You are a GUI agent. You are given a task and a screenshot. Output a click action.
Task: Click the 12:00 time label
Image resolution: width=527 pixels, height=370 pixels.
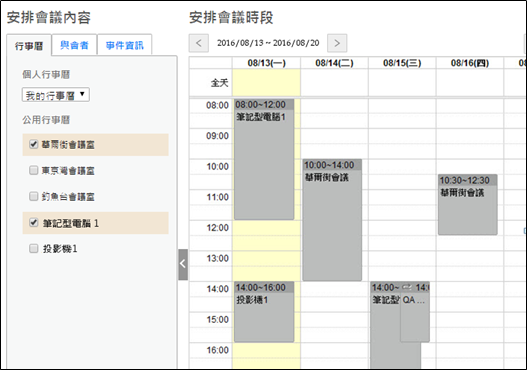(217, 228)
